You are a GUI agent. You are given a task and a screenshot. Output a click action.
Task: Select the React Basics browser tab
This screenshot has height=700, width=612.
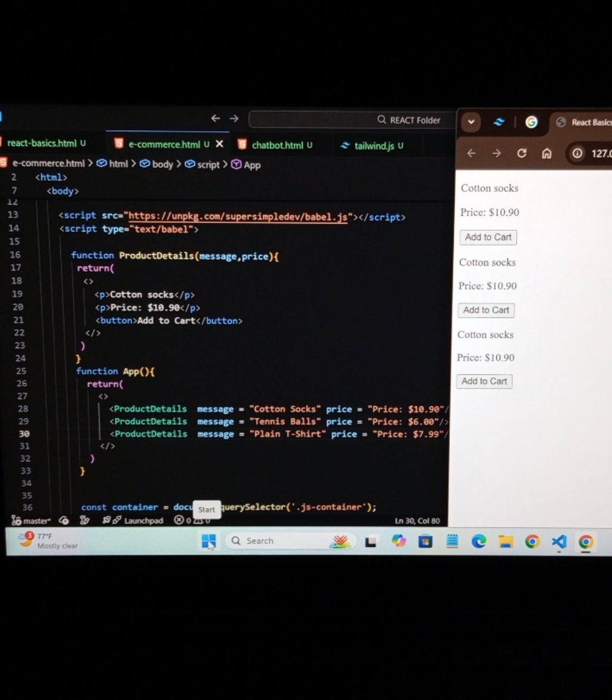(582, 123)
